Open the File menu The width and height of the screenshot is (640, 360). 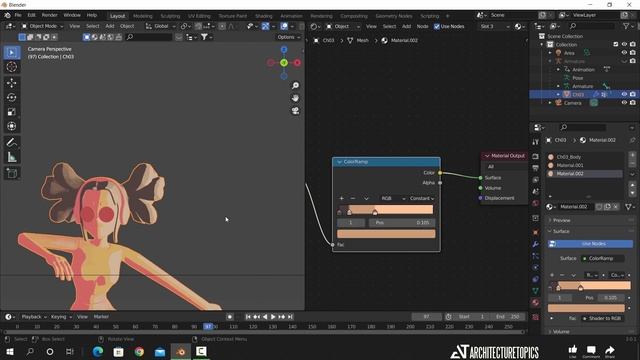[x=18, y=15]
